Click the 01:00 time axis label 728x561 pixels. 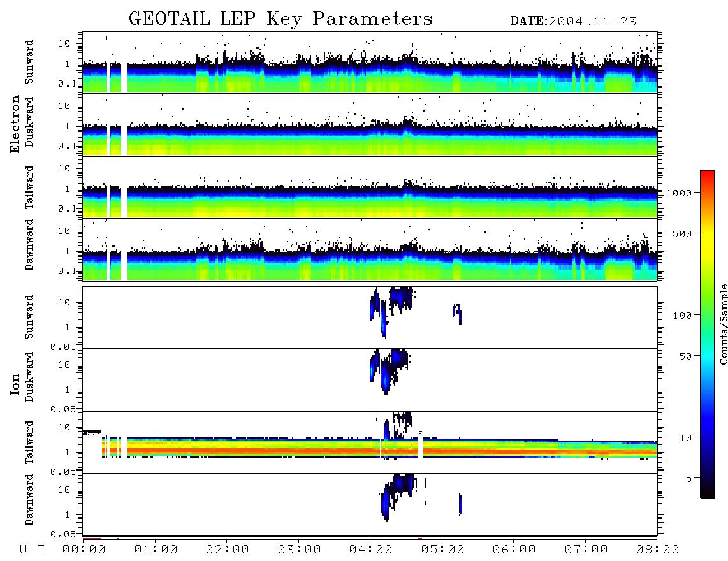click(x=156, y=550)
